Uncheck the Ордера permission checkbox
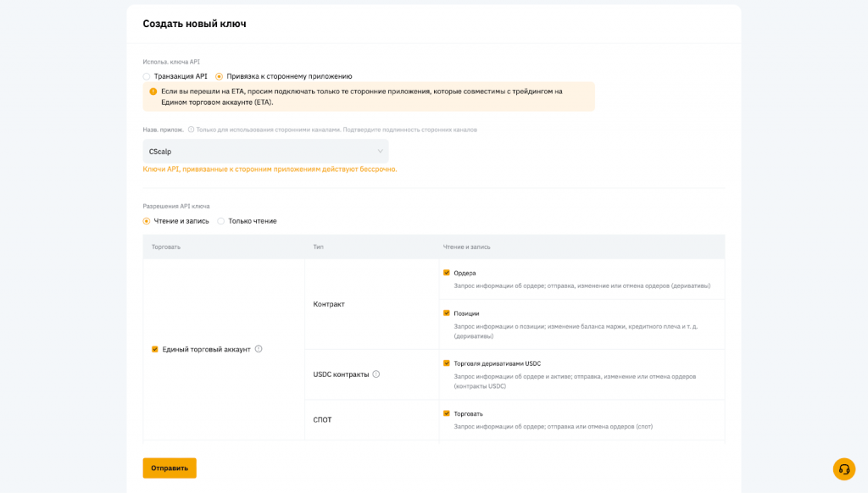The height and width of the screenshot is (493, 868). click(447, 273)
